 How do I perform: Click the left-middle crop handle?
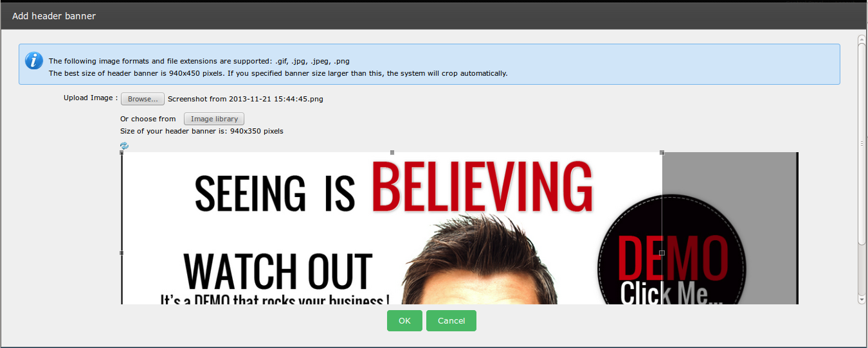click(122, 253)
